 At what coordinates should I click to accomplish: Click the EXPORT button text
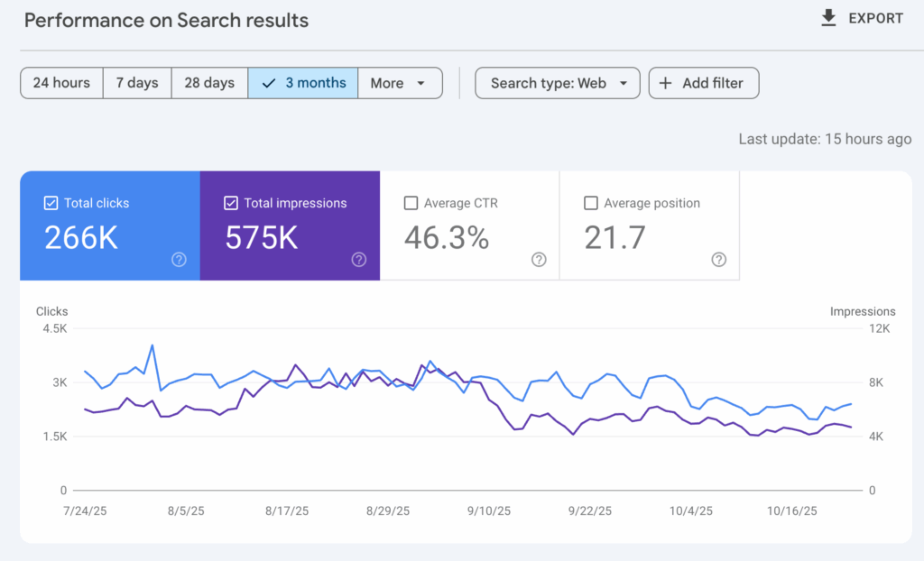pyautogui.click(x=875, y=18)
